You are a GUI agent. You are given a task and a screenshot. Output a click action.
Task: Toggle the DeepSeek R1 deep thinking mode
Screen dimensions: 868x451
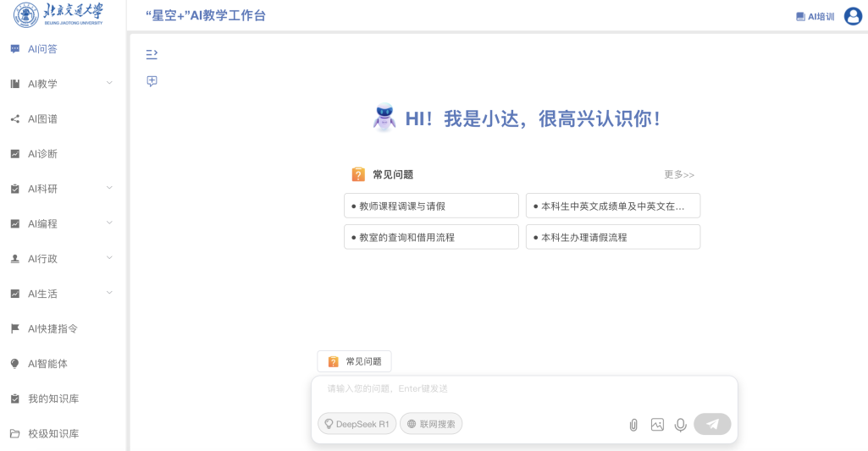click(357, 424)
